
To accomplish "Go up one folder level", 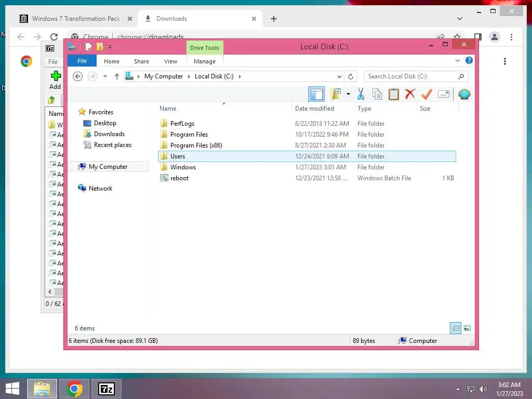I will (x=117, y=76).
